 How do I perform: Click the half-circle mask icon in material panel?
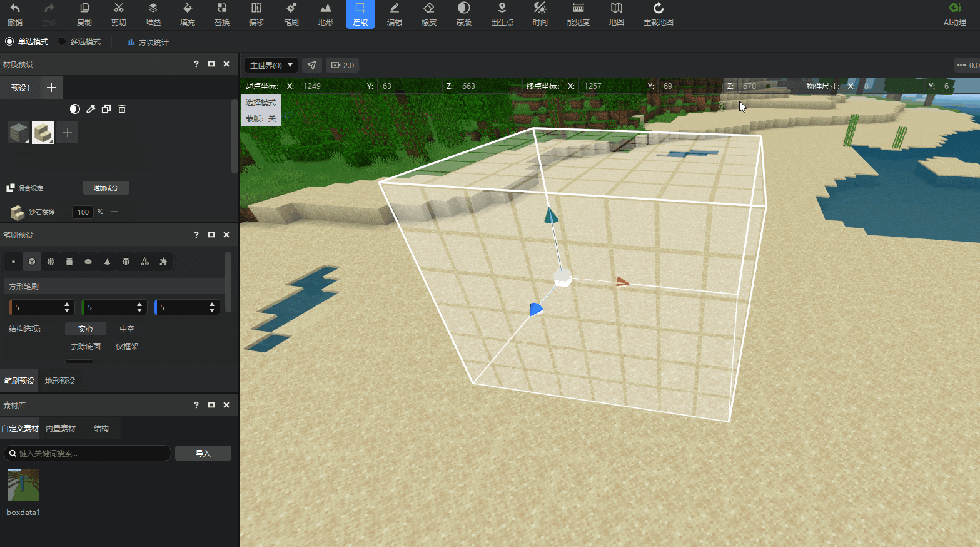[75, 109]
